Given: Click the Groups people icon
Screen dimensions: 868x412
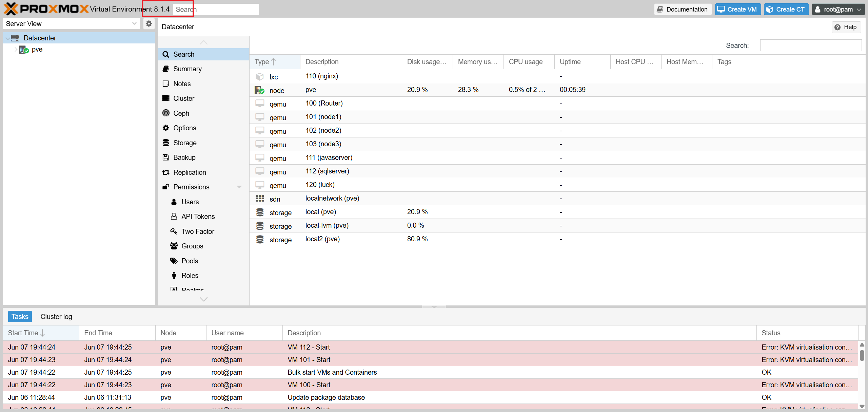Looking at the screenshot, I should click(174, 246).
